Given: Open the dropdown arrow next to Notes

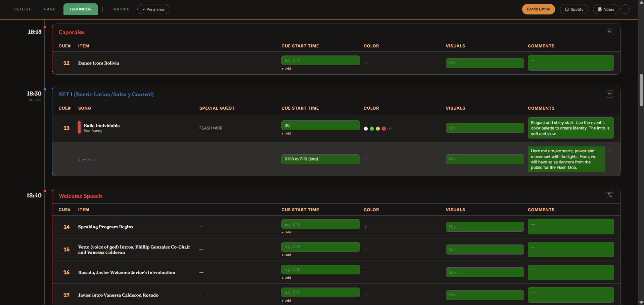Looking at the screenshot, I should coord(625,9).
